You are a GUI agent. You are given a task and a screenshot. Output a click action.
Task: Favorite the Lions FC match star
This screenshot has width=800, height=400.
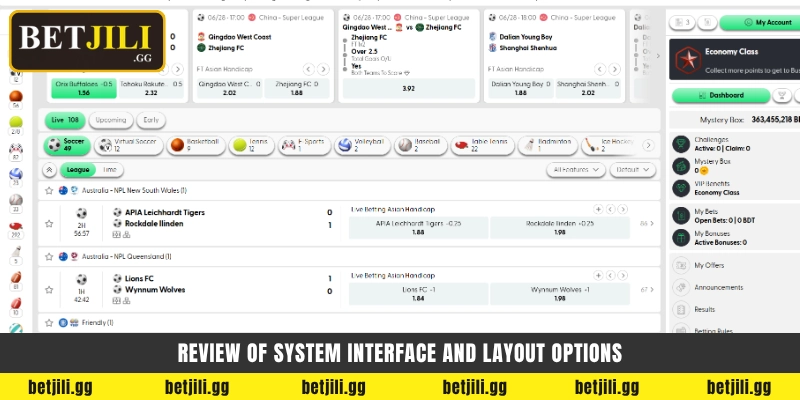49,290
